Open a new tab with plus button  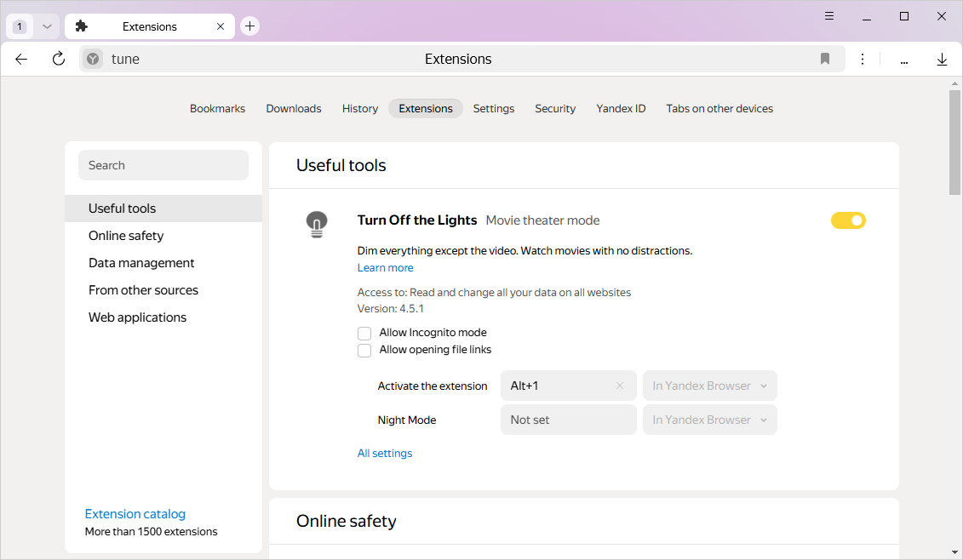[x=249, y=26]
